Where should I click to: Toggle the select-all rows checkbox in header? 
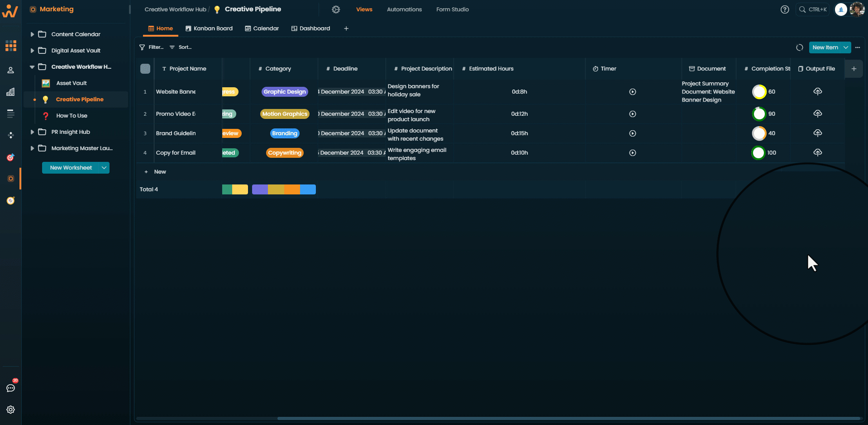145,69
